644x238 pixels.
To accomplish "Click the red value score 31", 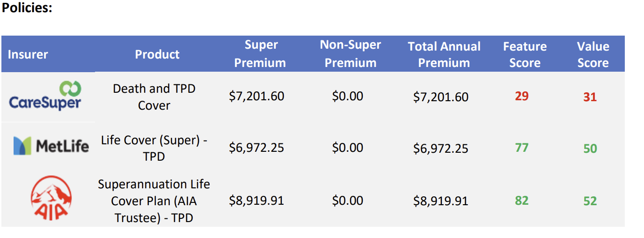I will [x=590, y=97].
